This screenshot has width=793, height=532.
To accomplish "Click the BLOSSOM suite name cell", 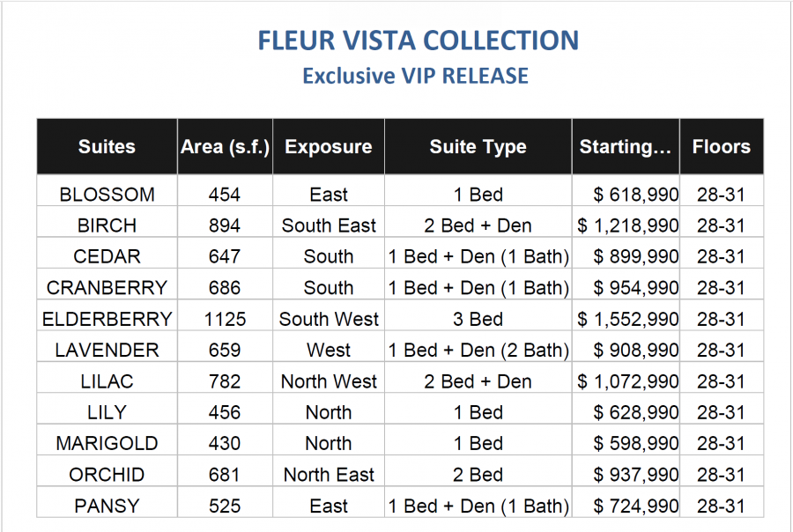I will (x=107, y=195).
